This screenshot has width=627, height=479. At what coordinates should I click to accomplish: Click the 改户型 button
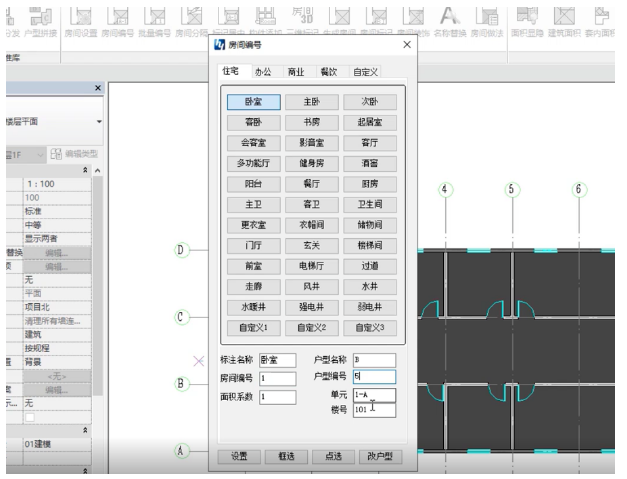pyautogui.click(x=380, y=457)
